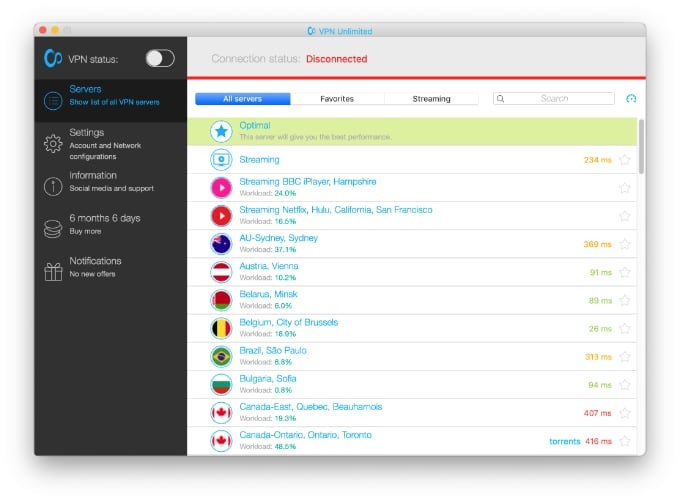Select Austria, Vienna server name
The width and height of the screenshot is (680, 501).
pos(269,266)
